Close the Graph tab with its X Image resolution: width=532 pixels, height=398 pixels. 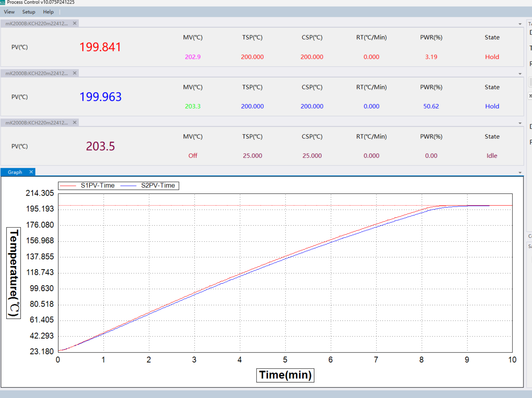point(31,172)
